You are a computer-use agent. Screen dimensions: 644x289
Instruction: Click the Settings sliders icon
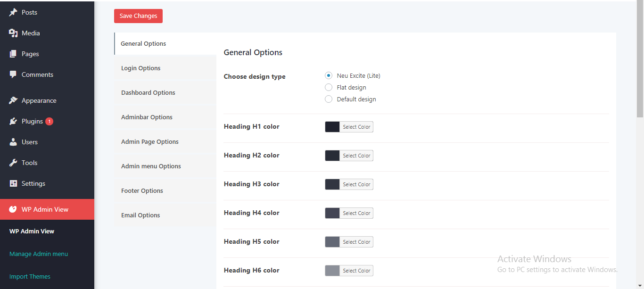13,183
